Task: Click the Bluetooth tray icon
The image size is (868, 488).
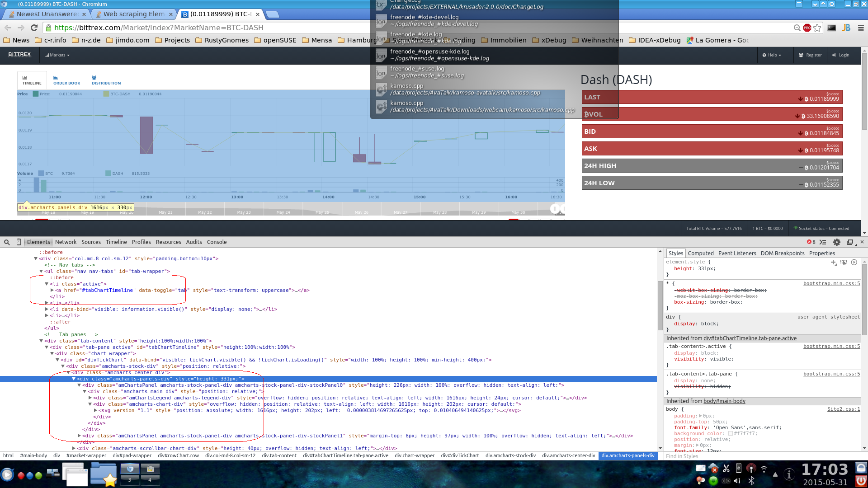Action: [x=751, y=480]
